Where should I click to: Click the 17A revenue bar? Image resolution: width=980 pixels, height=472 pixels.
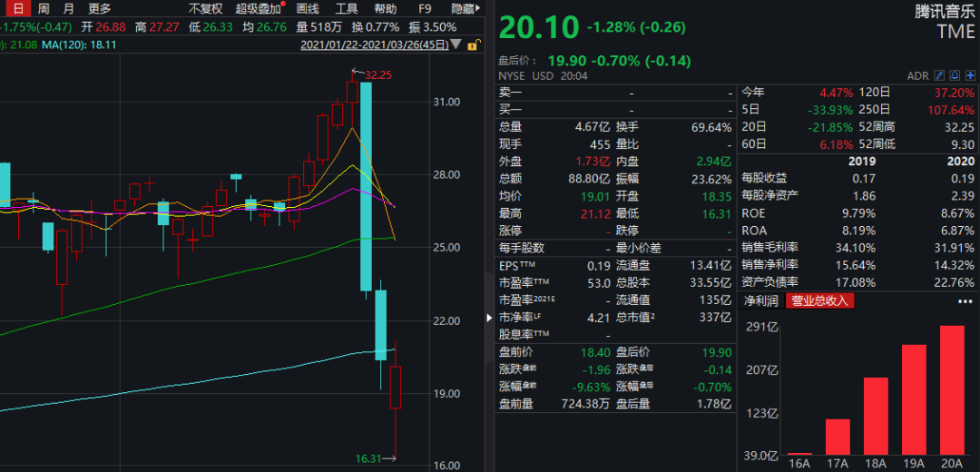coord(838,437)
